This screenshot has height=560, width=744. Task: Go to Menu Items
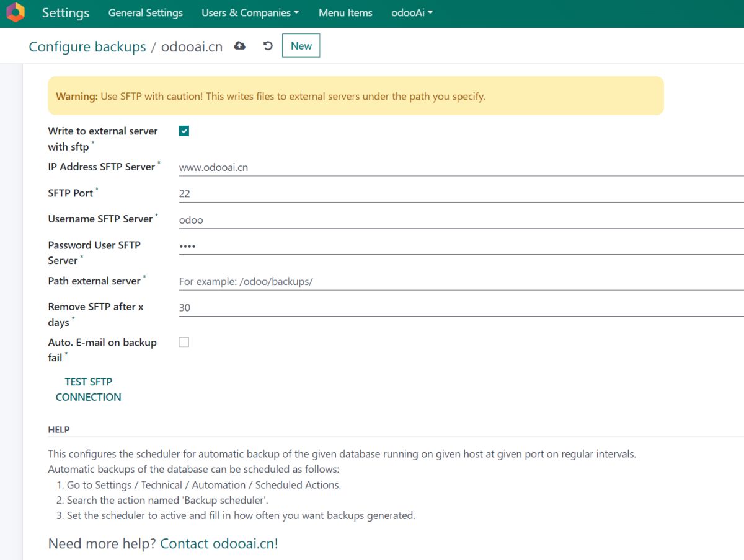pyautogui.click(x=345, y=13)
